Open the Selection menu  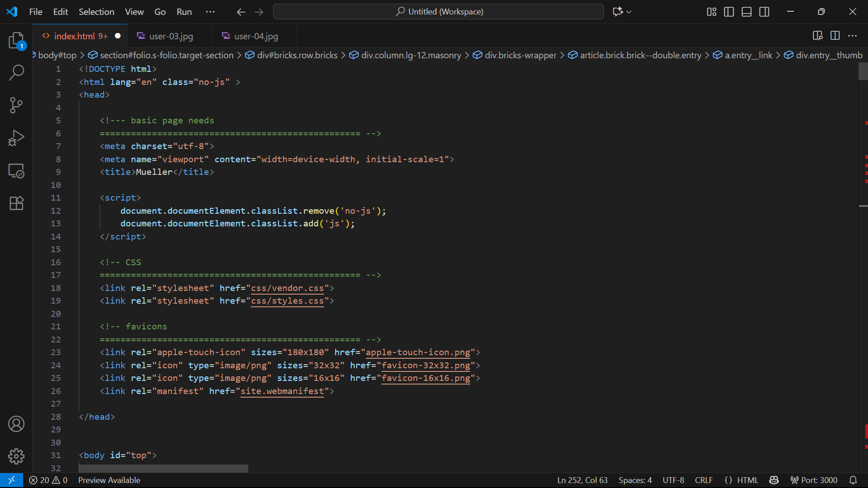[96, 12]
